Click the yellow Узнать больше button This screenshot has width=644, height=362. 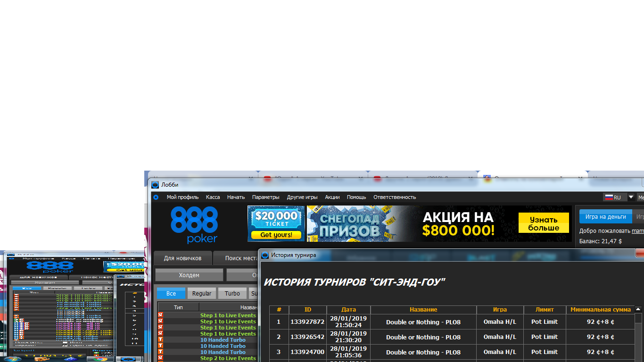(544, 223)
